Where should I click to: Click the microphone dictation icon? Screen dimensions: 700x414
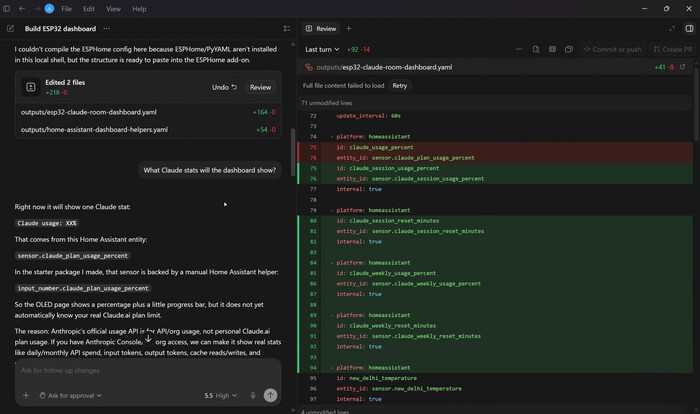coord(253,395)
